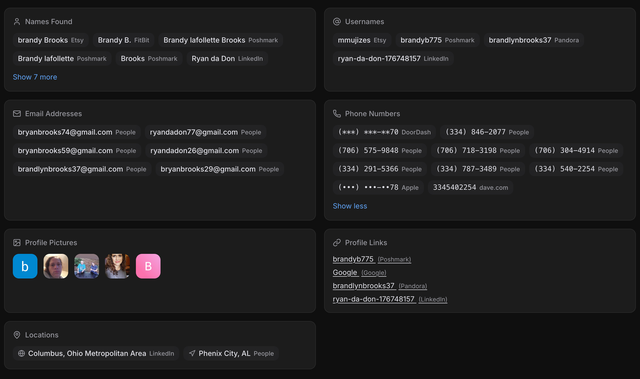Click the brandlynbrooks37 Pandora username chip

534,40
